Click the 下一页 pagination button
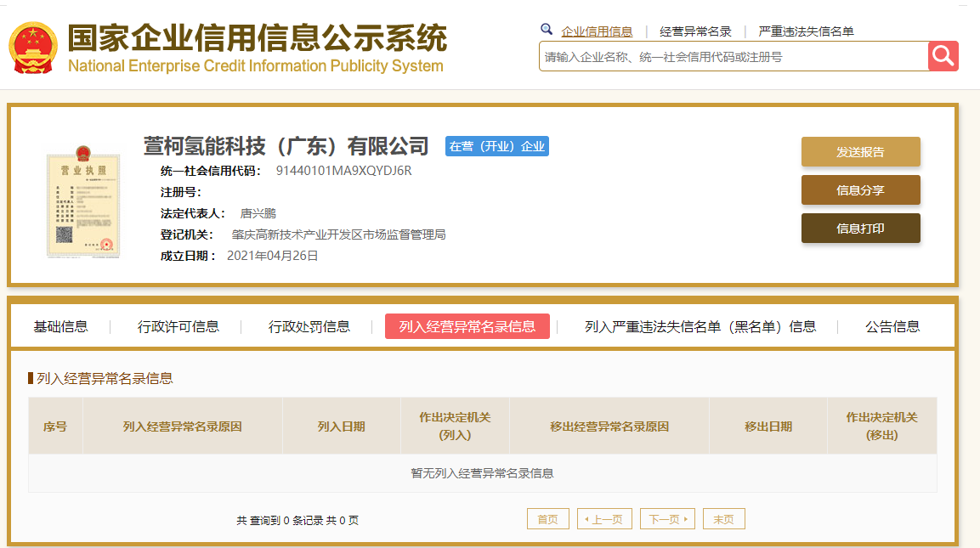This screenshot has width=980, height=548. pyautogui.click(x=667, y=519)
